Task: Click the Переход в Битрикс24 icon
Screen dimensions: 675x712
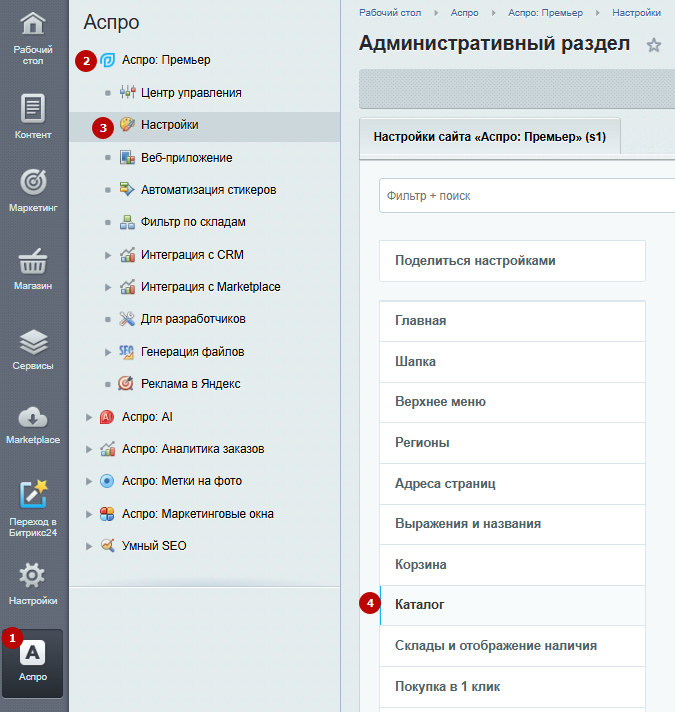Action: pyautogui.click(x=33, y=494)
